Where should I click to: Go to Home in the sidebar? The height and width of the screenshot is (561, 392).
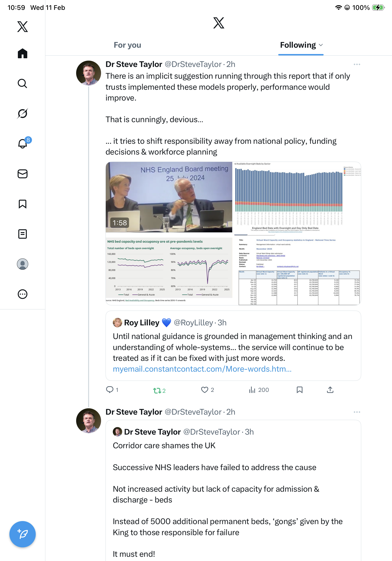23,54
